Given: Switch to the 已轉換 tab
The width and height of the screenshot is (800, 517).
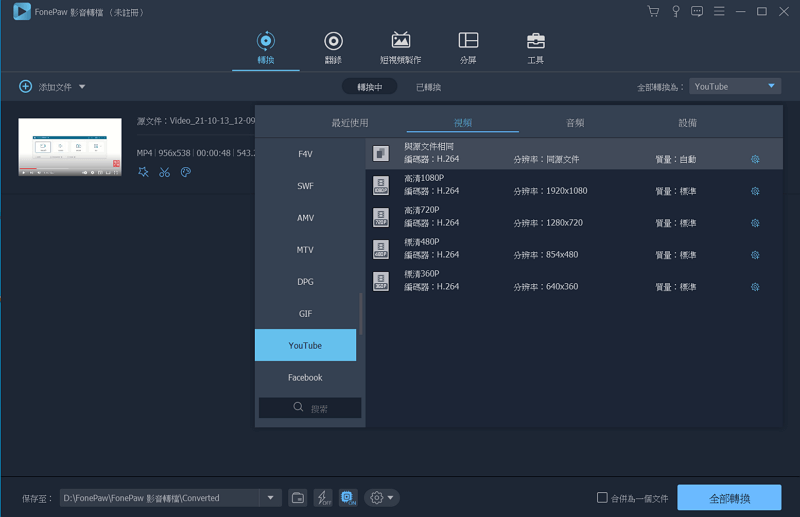Looking at the screenshot, I should (428, 87).
